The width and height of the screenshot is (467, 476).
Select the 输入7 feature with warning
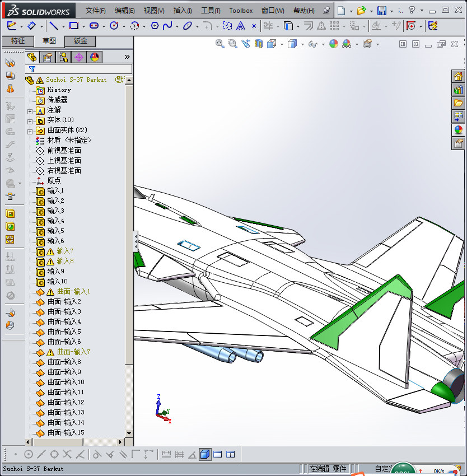pos(65,251)
